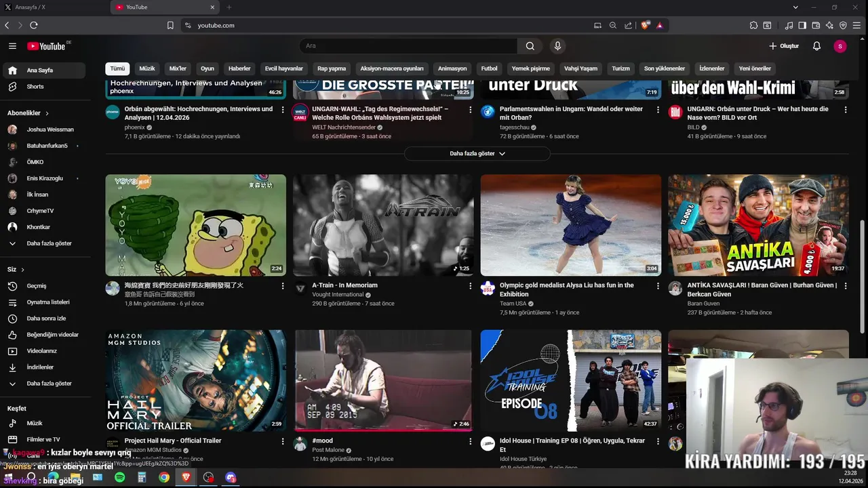Open İndirilenler downloads
Screen dimensions: 868x488
(45, 367)
